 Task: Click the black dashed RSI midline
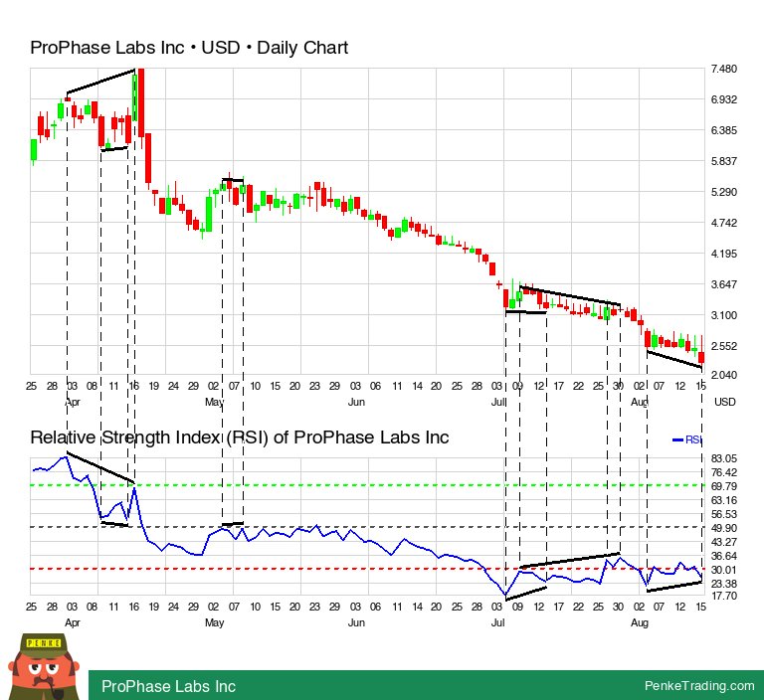point(365,527)
